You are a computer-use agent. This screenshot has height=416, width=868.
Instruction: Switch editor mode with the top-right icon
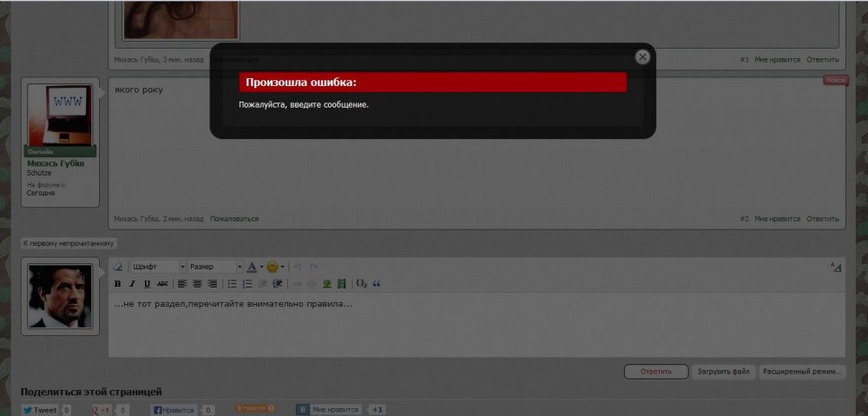point(836,267)
